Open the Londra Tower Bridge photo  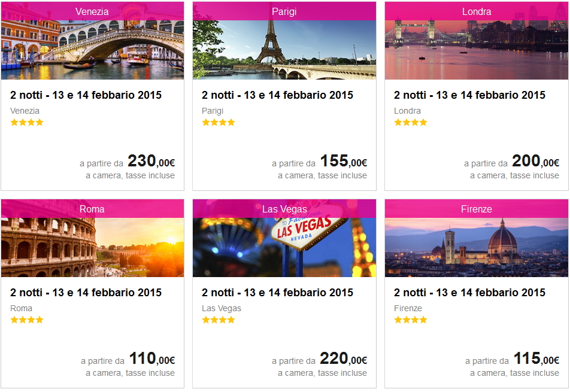coord(477,50)
